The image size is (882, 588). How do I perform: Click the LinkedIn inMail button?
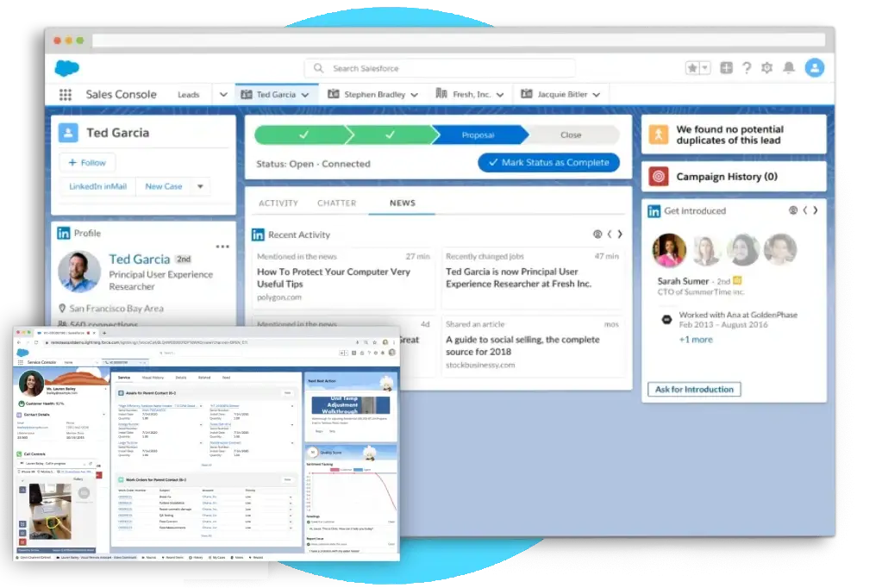click(98, 186)
